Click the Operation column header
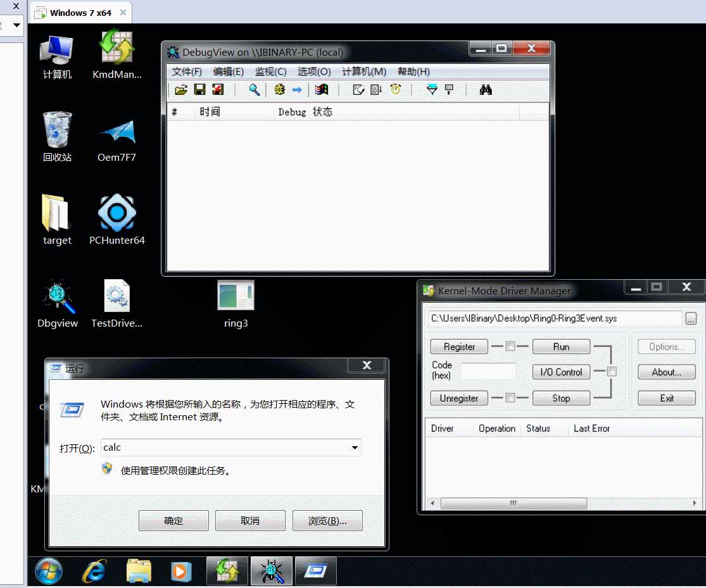The image size is (706, 588). coord(496,428)
